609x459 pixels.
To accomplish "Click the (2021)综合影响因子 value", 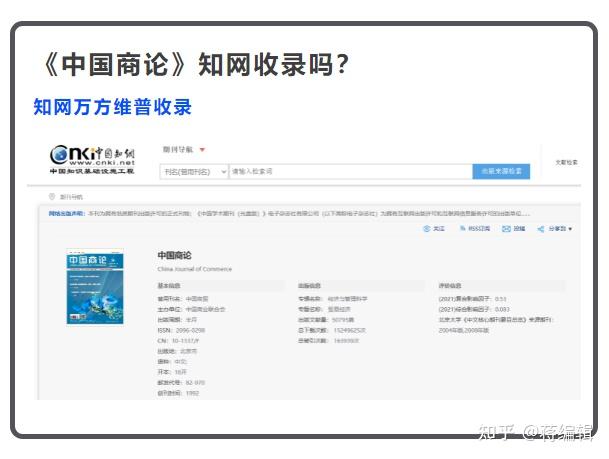I will [502, 309].
